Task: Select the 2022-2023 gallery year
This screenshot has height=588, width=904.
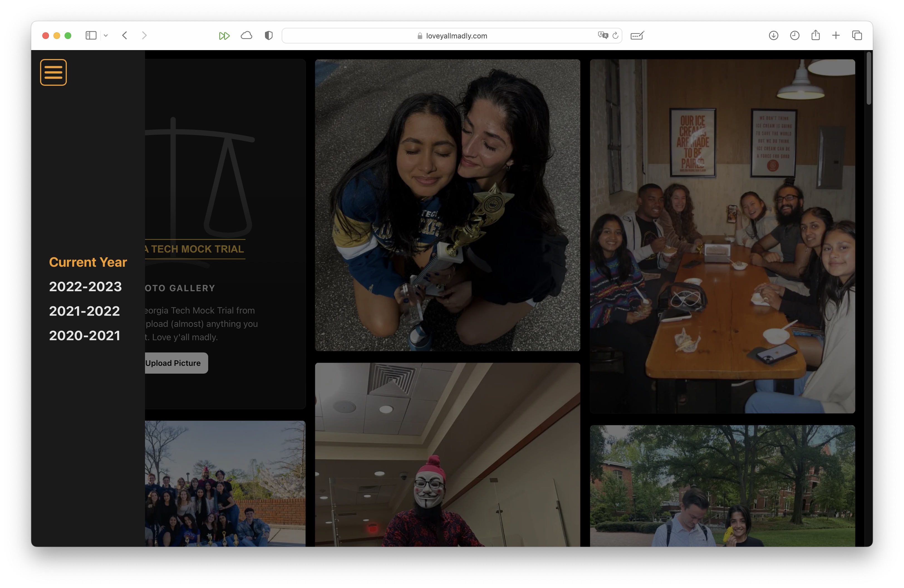Action: [85, 286]
